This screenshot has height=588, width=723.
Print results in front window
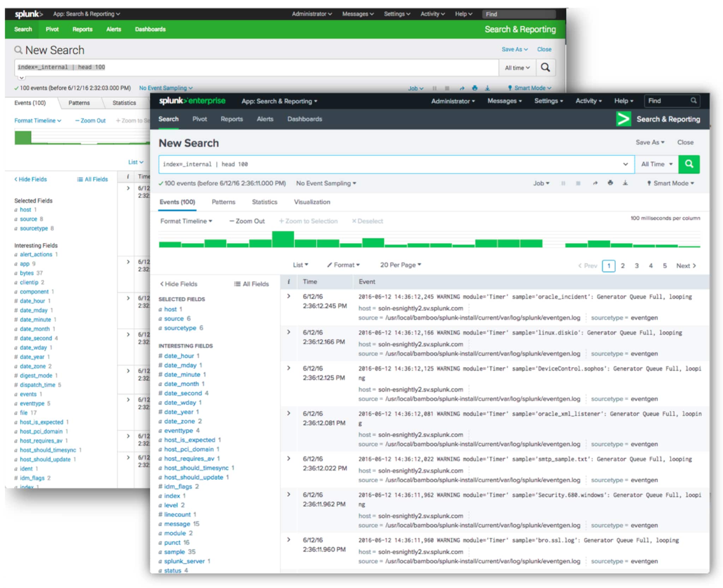pyautogui.click(x=610, y=183)
